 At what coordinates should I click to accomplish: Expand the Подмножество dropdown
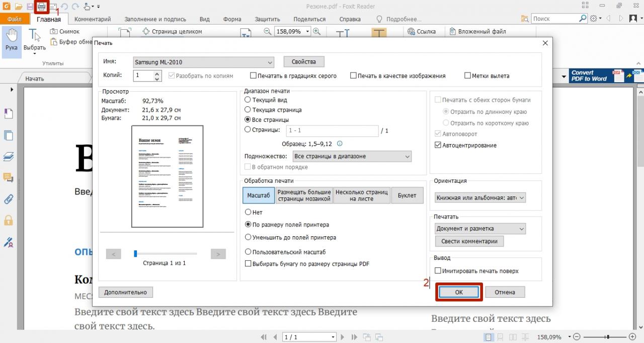pyautogui.click(x=352, y=157)
